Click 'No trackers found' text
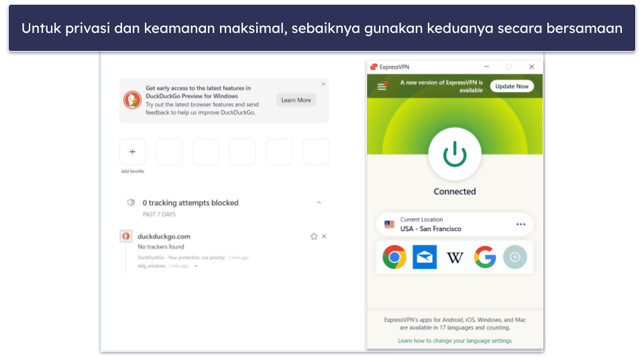644x362 pixels. click(161, 247)
